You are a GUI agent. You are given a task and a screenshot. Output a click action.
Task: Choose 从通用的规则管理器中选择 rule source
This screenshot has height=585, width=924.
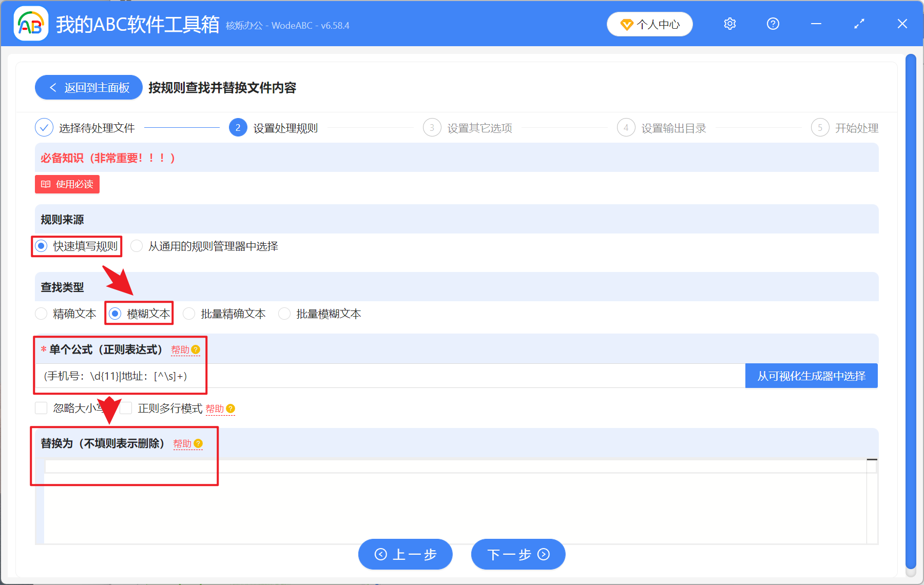point(137,246)
